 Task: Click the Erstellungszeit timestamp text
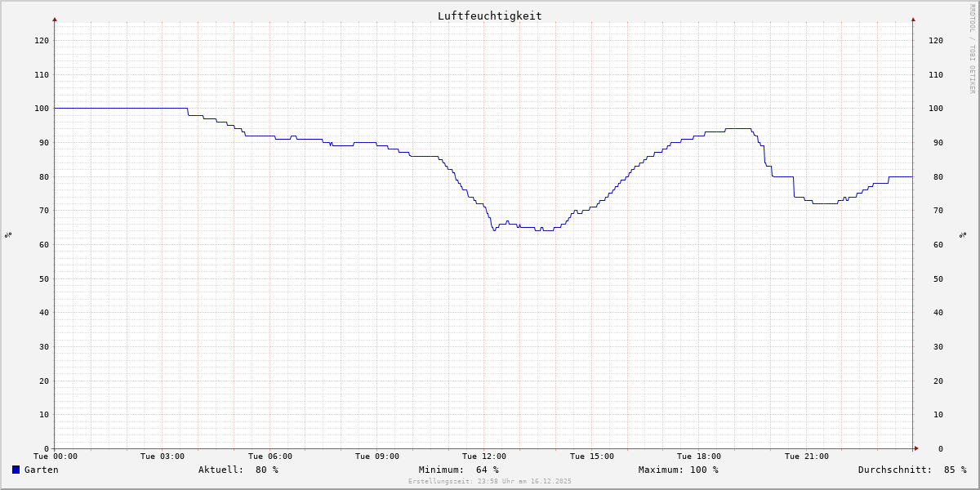point(489,482)
